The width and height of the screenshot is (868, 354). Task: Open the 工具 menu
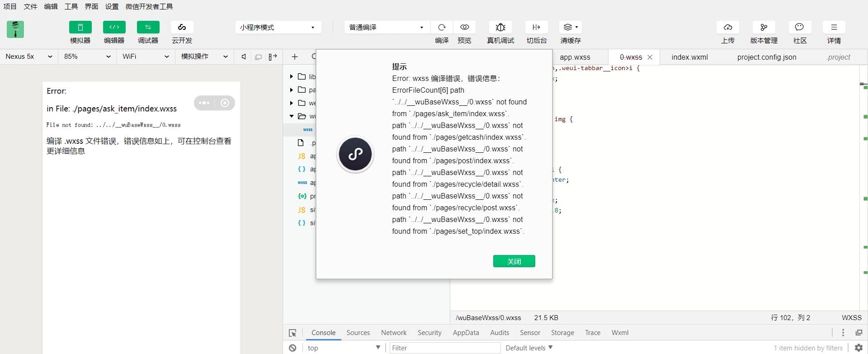[x=71, y=6]
